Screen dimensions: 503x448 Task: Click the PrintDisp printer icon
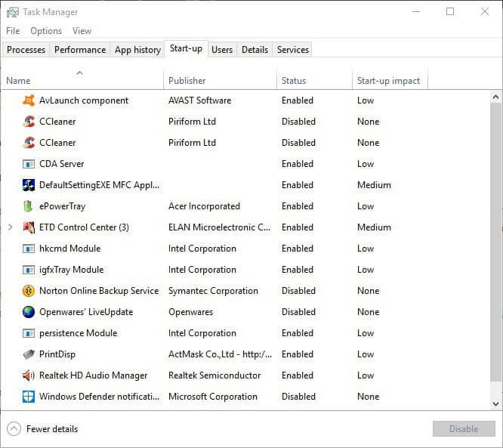pos(29,354)
